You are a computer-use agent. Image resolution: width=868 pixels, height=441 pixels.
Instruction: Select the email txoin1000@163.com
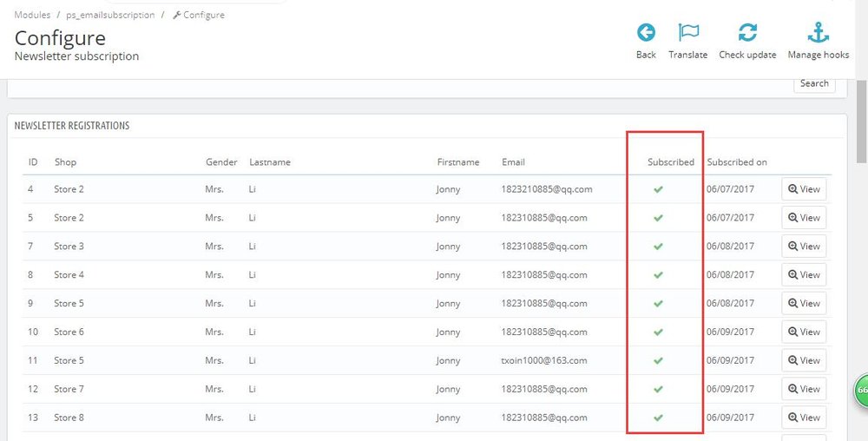tap(544, 360)
